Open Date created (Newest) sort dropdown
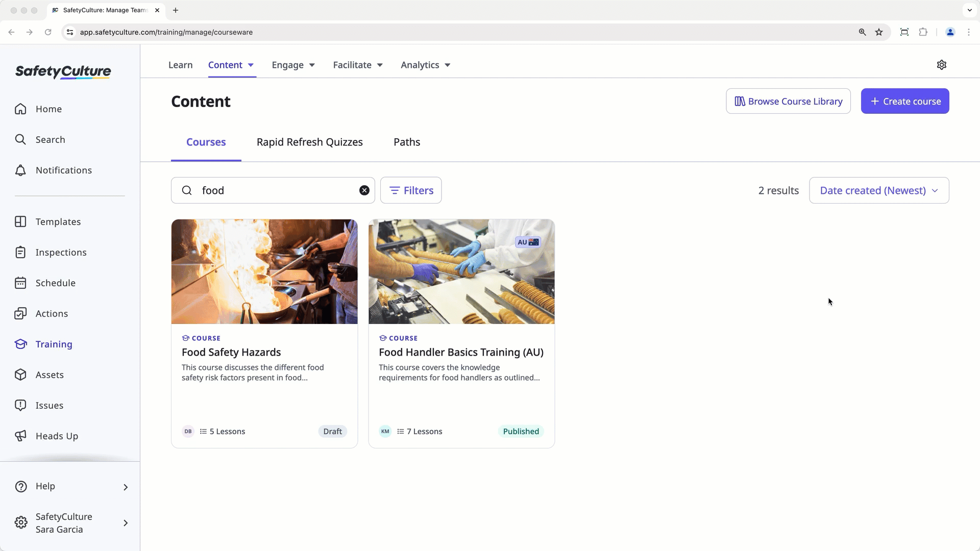Image resolution: width=980 pixels, height=551 pixels. pos(879,190)
